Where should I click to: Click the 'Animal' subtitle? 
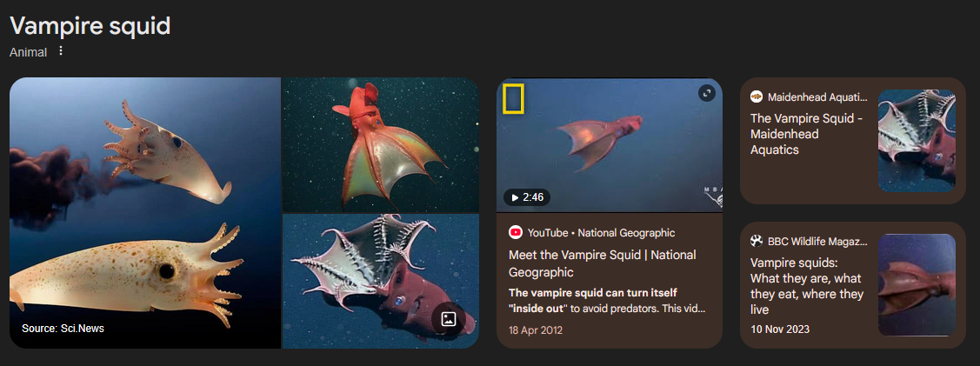point(28,52)
